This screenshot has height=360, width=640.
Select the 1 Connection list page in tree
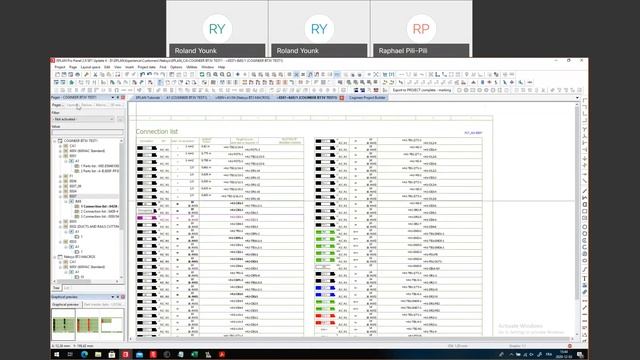tap(99, 207)
